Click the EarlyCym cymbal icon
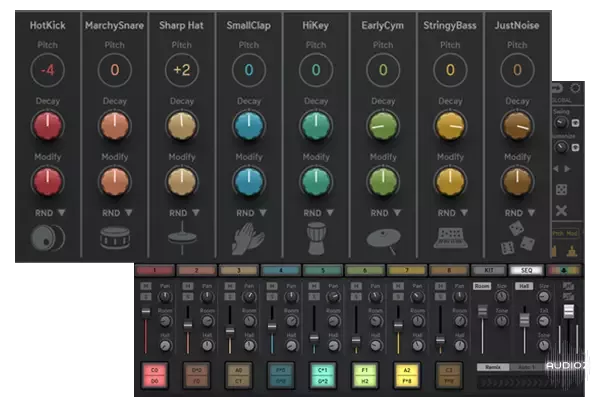This screenshot has height=400, width=600. coord(384,241)
